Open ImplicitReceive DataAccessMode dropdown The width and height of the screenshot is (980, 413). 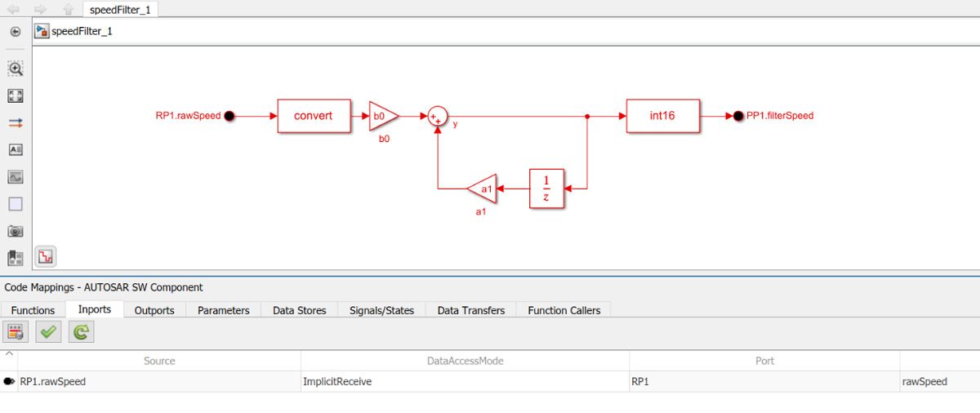pos(464,381)
